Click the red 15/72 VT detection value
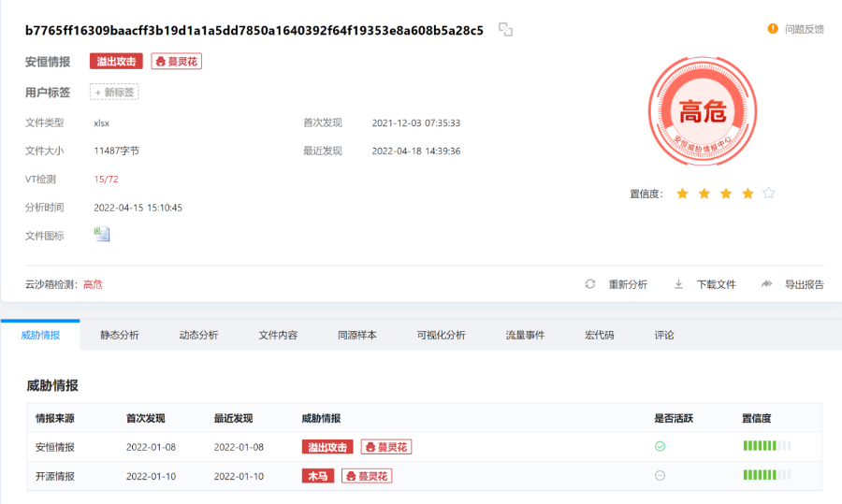This screenshot has width=842, height=504. click(106, 179)
